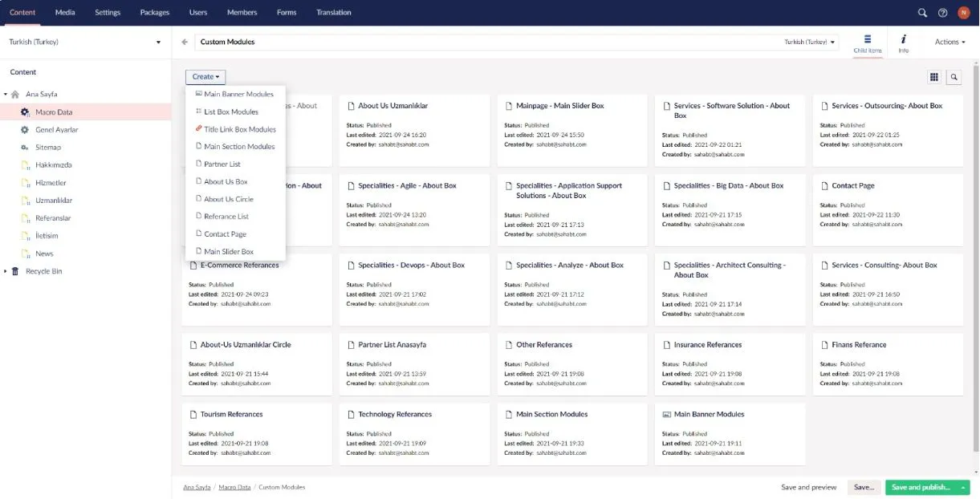Click the Child Items icon tab
The width and height of the screenshot is (980, 499).
[x=867, y=43]
